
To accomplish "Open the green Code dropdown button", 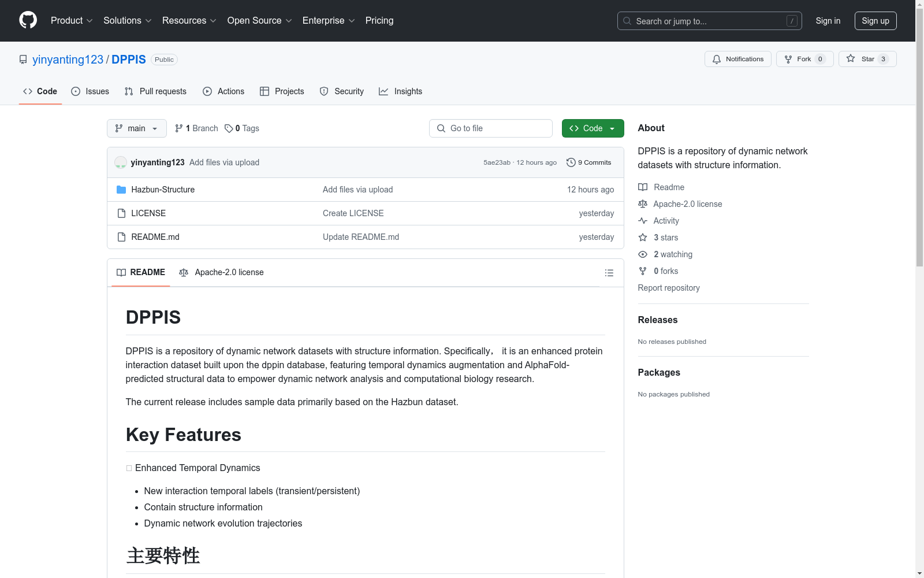I will 593,128.
